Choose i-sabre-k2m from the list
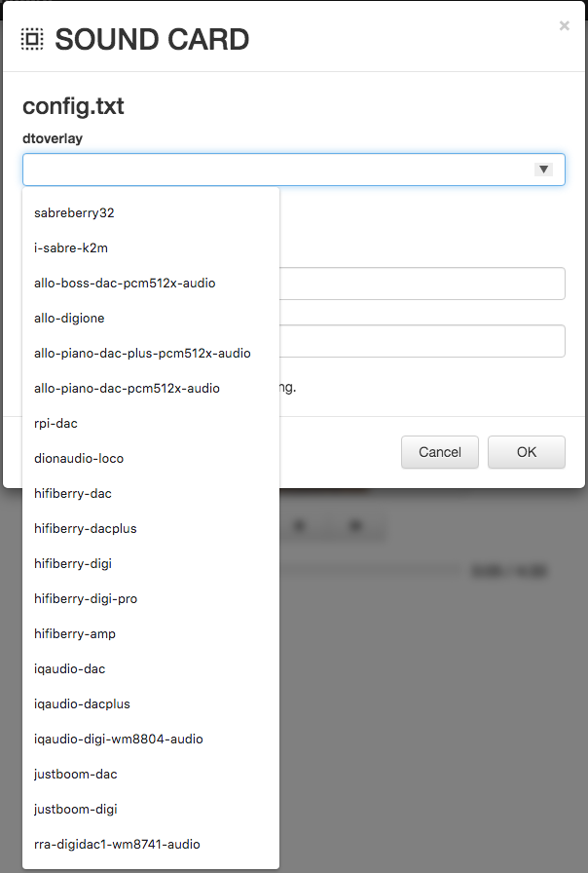588x873 pixels. [x=151, y=247]
